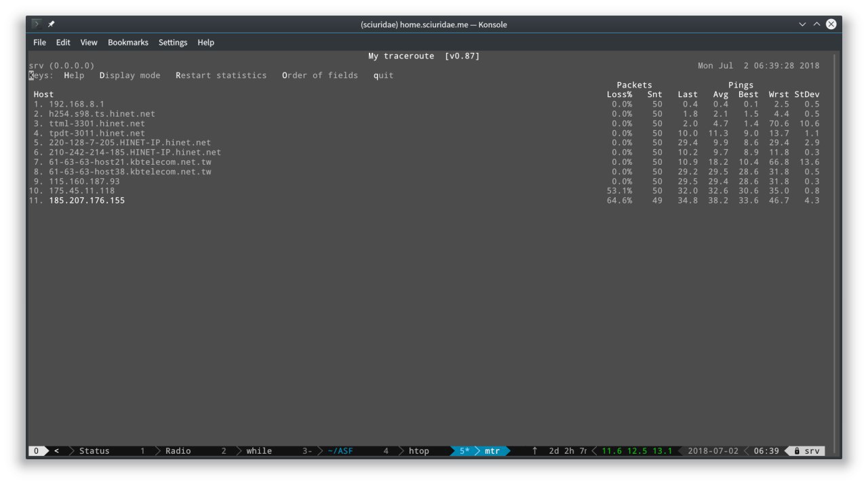Open the File menu
The width and height of the screenshot is (868, 485).
(40, 43)
